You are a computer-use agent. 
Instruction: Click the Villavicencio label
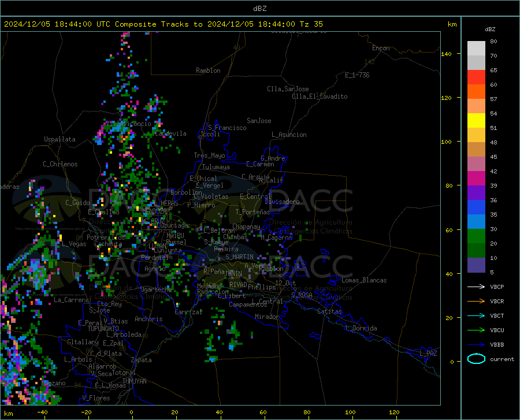128,124
